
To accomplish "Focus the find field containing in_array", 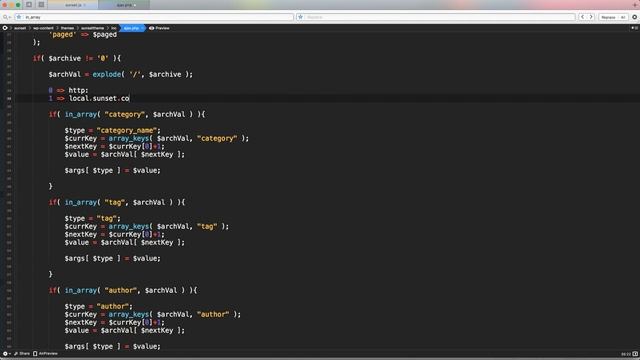I will pos(154,17).
